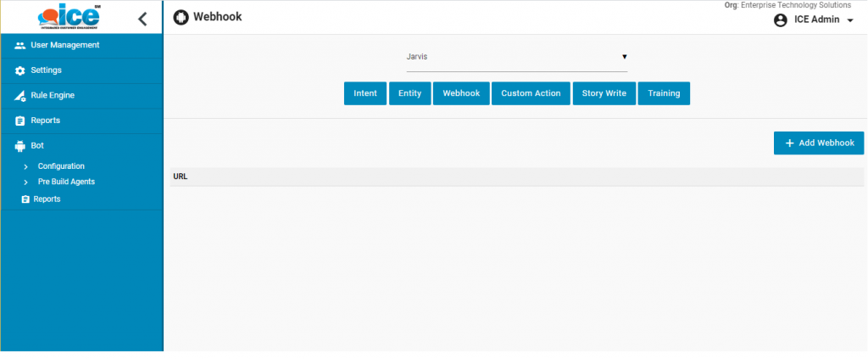Click the Webhook header android icon
Viewport: 868px width, 359px height.
coord(181,18)
